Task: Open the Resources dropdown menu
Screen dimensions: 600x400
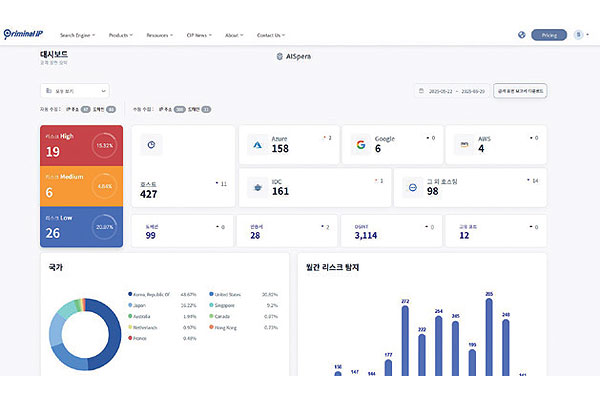Action: [162, 35]
